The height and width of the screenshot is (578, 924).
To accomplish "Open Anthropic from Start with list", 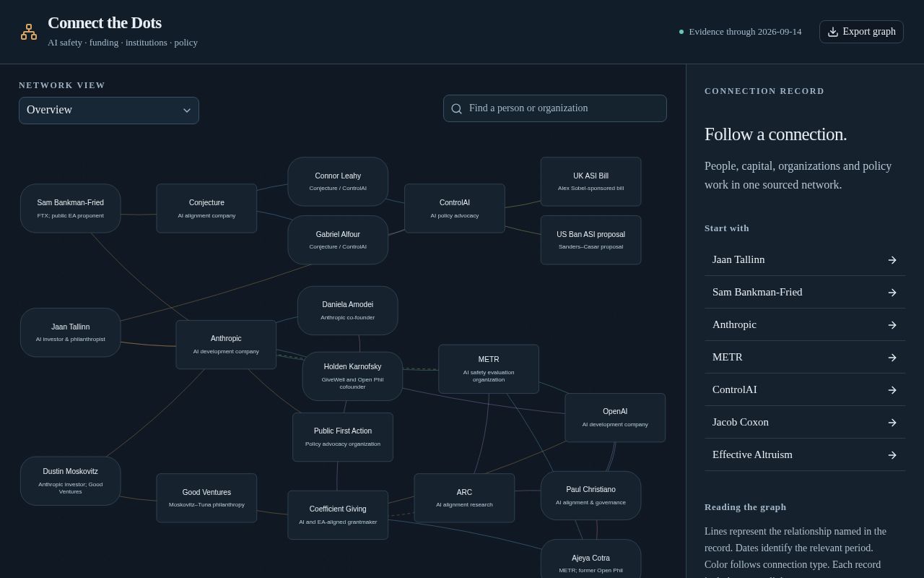I will coord(805,324).
